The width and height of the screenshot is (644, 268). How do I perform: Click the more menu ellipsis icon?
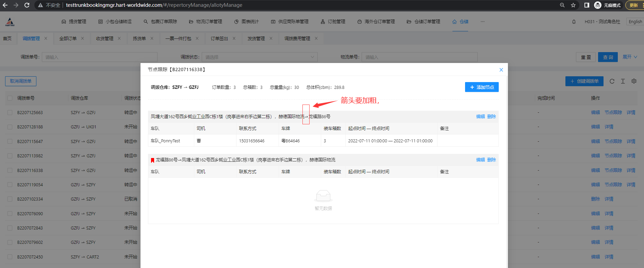pos(482,22)
